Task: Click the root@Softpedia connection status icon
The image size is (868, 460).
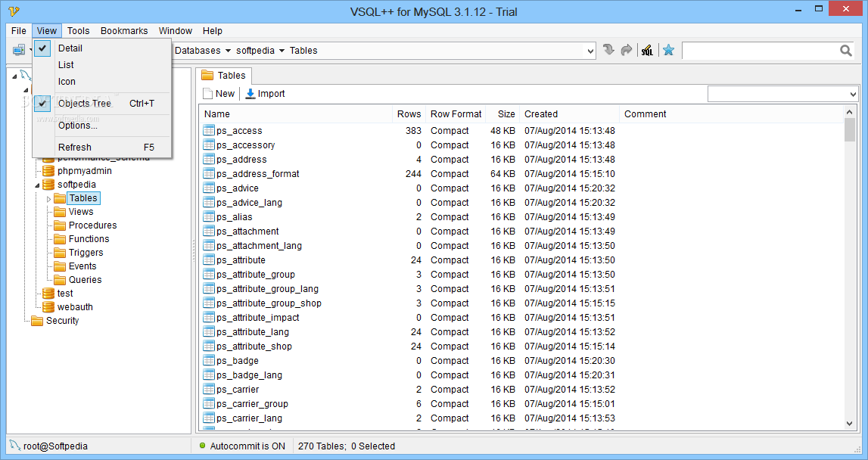Action: (x=15, y=446)
